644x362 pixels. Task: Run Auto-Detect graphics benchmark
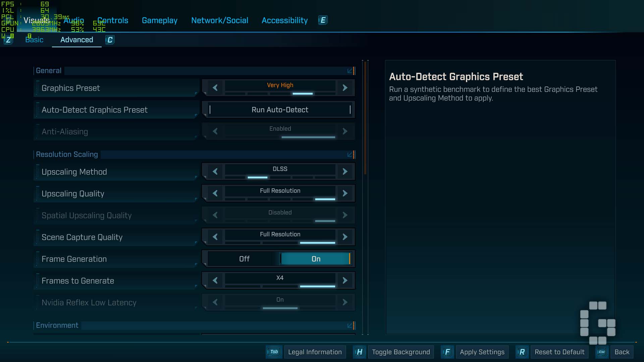coord(280,110)
